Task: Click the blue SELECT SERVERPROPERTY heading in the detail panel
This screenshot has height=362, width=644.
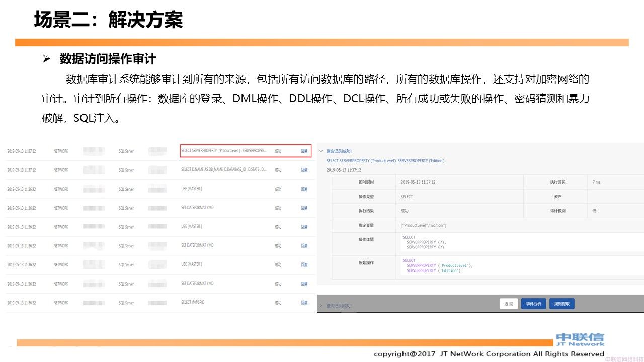Action: click(385, 161)
